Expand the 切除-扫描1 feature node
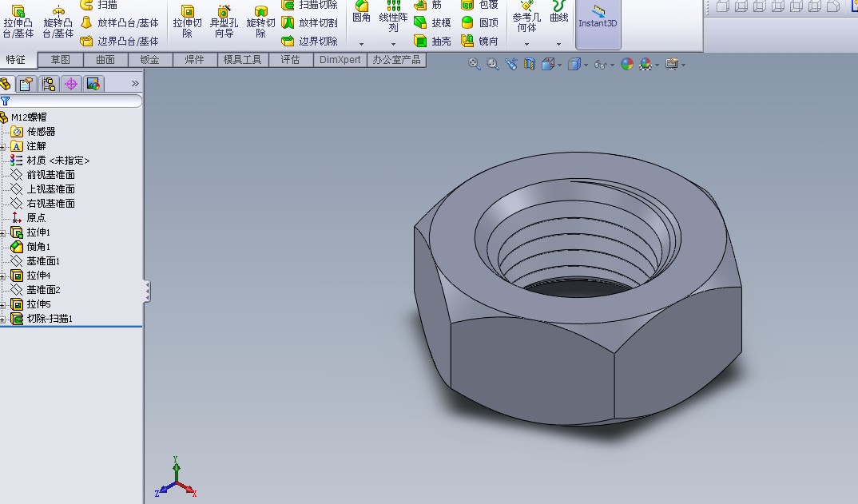 pyautogui.click(x=2, y=319)
